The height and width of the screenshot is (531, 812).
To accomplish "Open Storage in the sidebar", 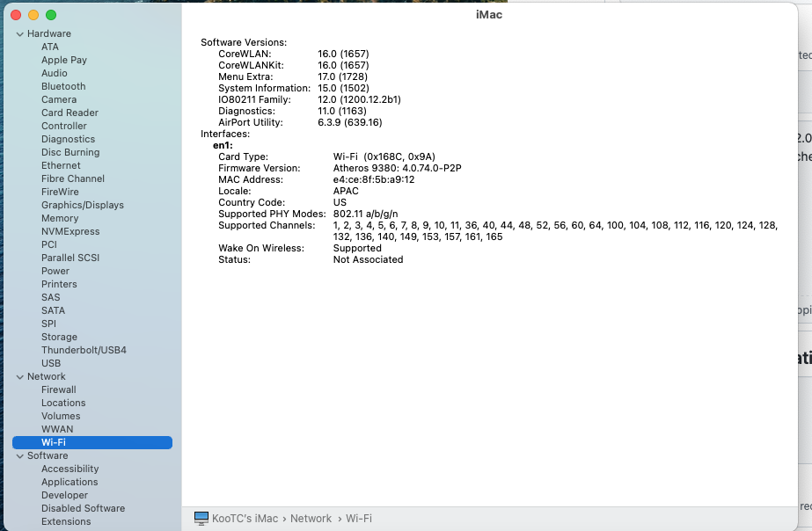I will (x=59, y=337).
